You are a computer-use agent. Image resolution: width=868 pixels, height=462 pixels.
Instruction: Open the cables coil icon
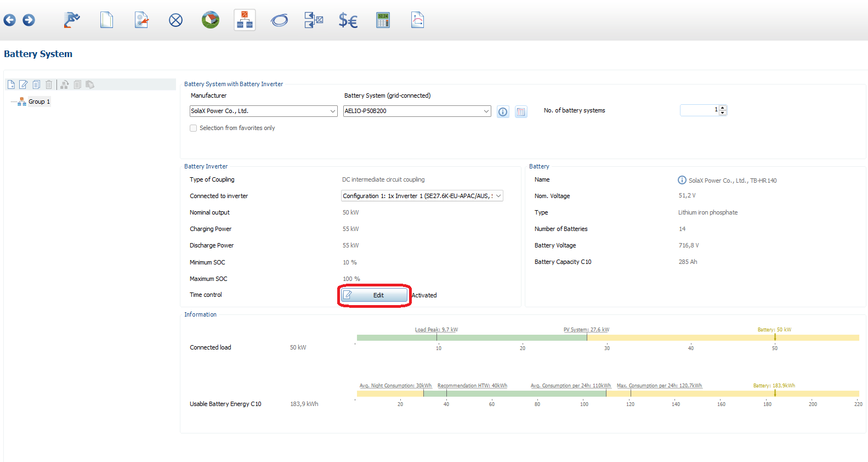pos(279,20)
